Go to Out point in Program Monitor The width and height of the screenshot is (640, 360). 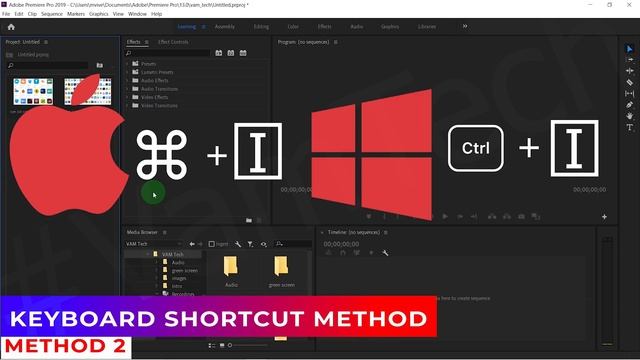(x=474, y=216)
